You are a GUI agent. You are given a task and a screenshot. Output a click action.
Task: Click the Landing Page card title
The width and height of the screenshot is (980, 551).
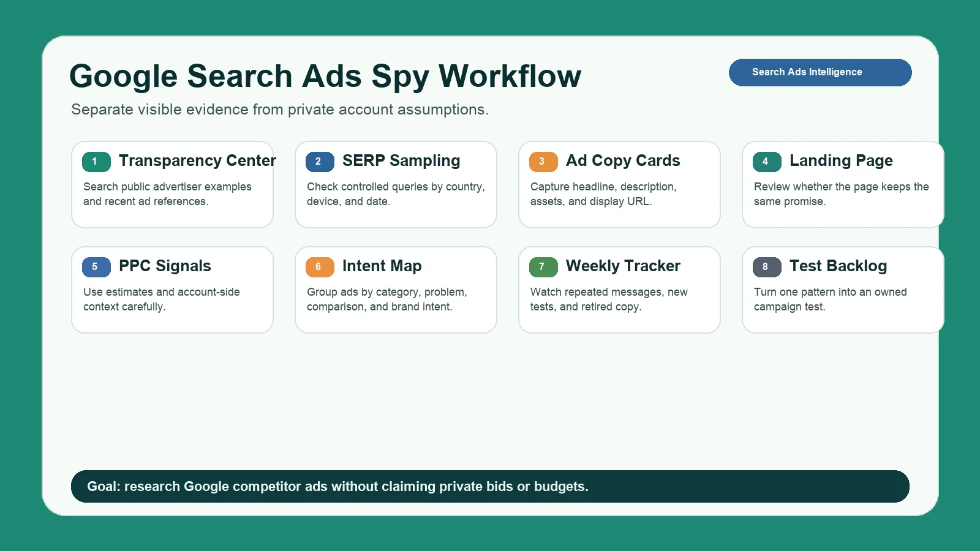click(x=841, y=160)
